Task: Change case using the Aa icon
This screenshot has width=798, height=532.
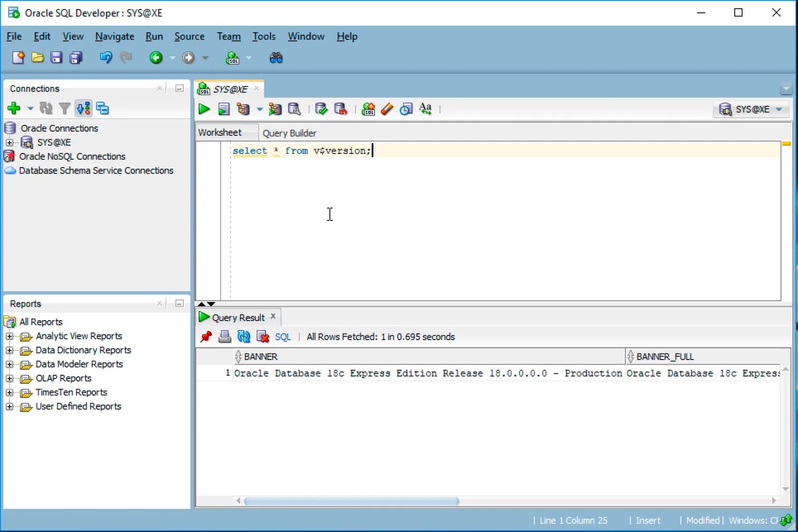Action: tap(425, 109)
